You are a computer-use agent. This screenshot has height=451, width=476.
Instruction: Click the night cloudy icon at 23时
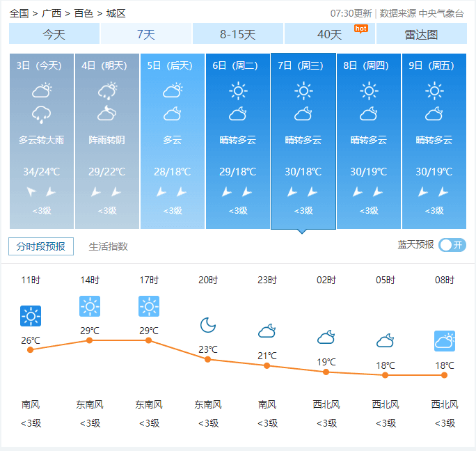tap(267, 331)
